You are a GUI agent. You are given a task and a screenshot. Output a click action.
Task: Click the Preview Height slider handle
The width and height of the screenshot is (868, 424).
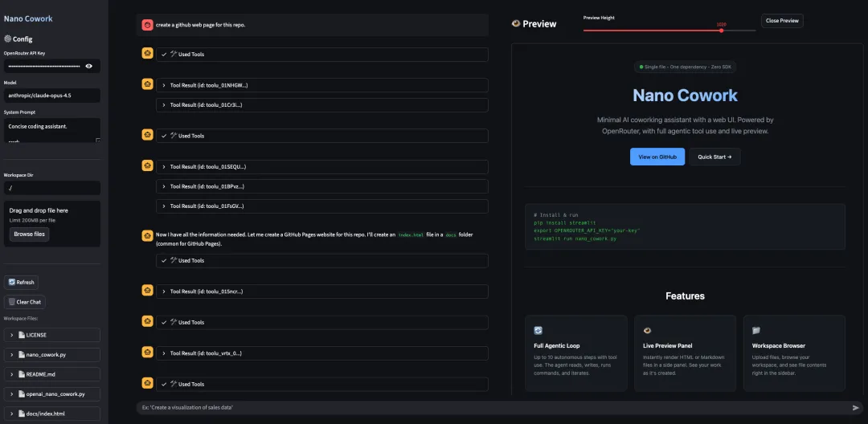click(x=721, y=31)
